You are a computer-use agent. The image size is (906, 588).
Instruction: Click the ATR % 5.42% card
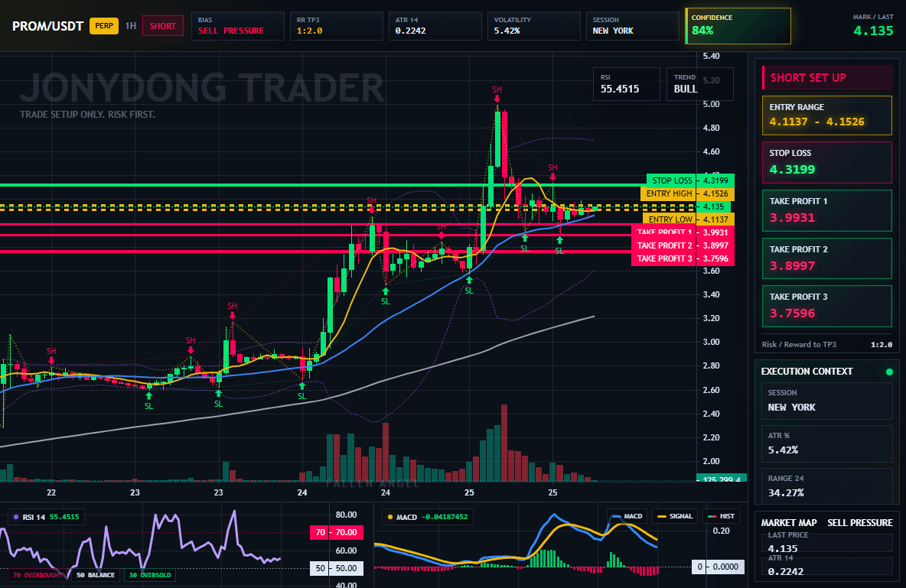tap(827, 443)
